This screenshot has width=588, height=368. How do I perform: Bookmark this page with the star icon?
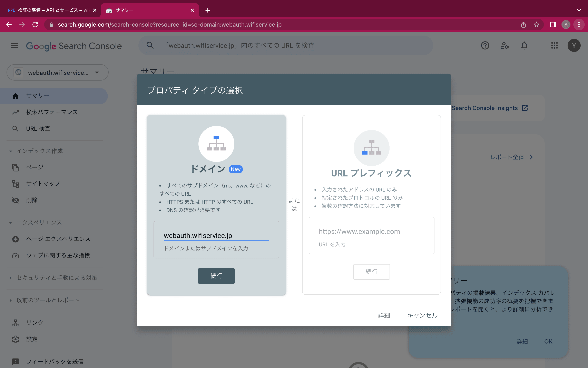(537, 25)
